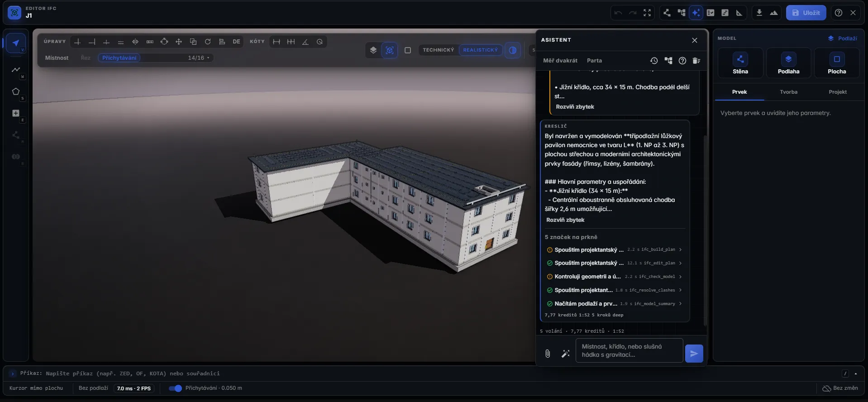
Task: Click the download export icon
Action: (759, 13)
